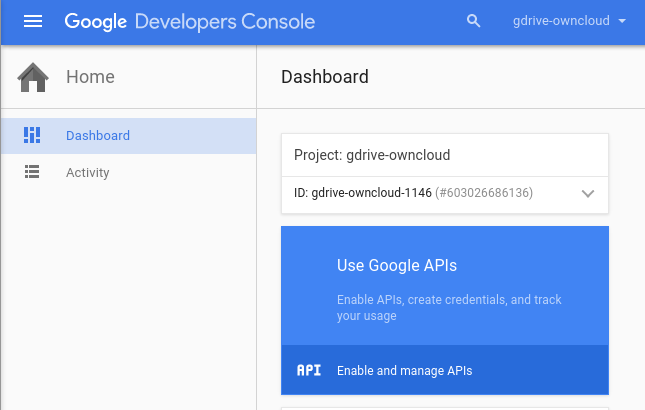Click the Dashboard grid icon in sidebar
The width and height of the screenshot is (645, 410).
32,135
